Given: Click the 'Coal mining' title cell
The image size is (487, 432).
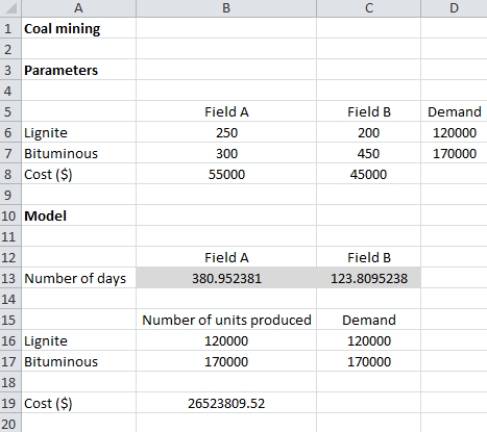Looking at the screenshot, I should (x=79, y=28).
